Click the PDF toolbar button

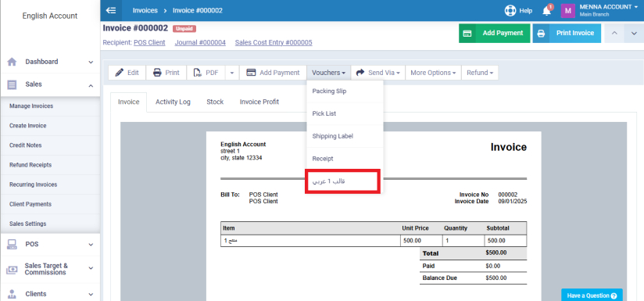pos(206,73)
